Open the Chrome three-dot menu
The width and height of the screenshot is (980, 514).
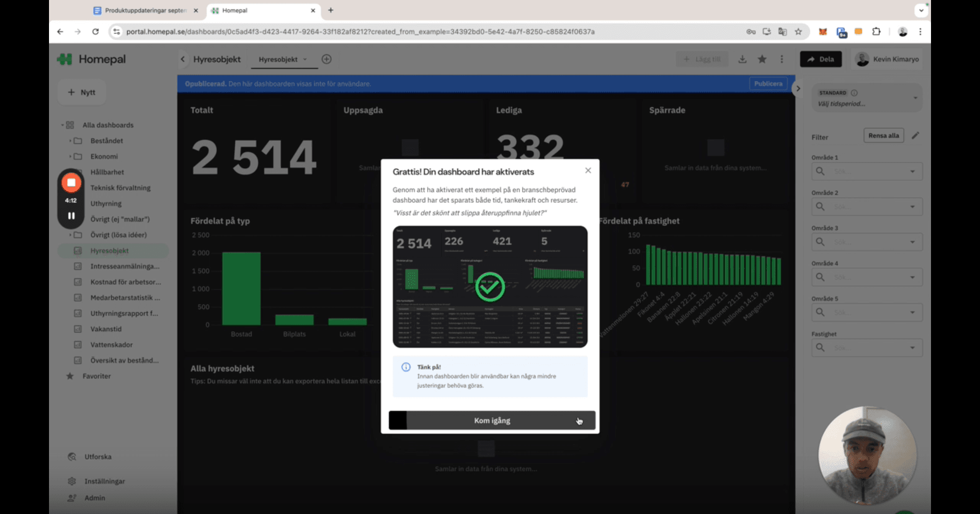pos(920,32)
